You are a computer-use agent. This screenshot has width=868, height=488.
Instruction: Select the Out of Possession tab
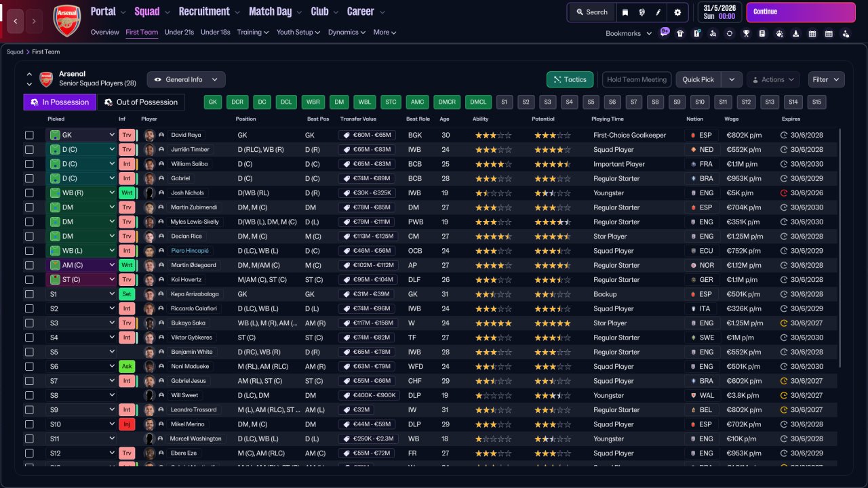[x=141, y=102]
